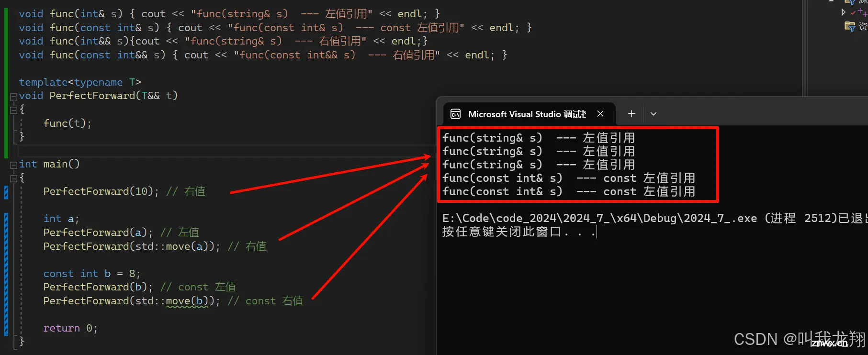Viewport: 868px width, 355px height.
Task: Click 'PerfectForward(b);' call
Action: point(98,287)
